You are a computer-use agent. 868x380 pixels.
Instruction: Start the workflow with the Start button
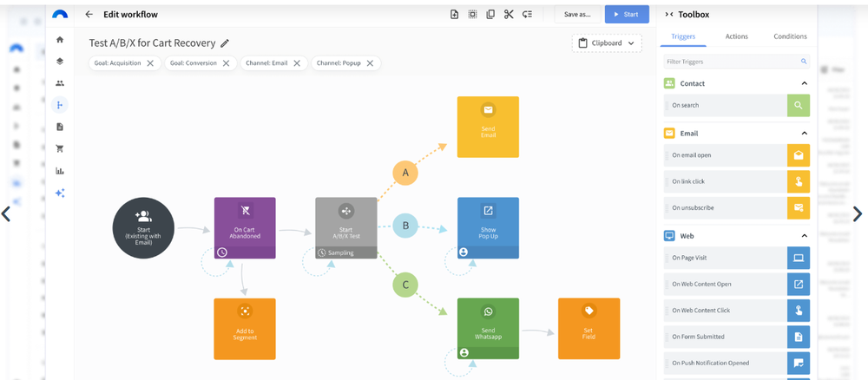(x=627, y=15)
